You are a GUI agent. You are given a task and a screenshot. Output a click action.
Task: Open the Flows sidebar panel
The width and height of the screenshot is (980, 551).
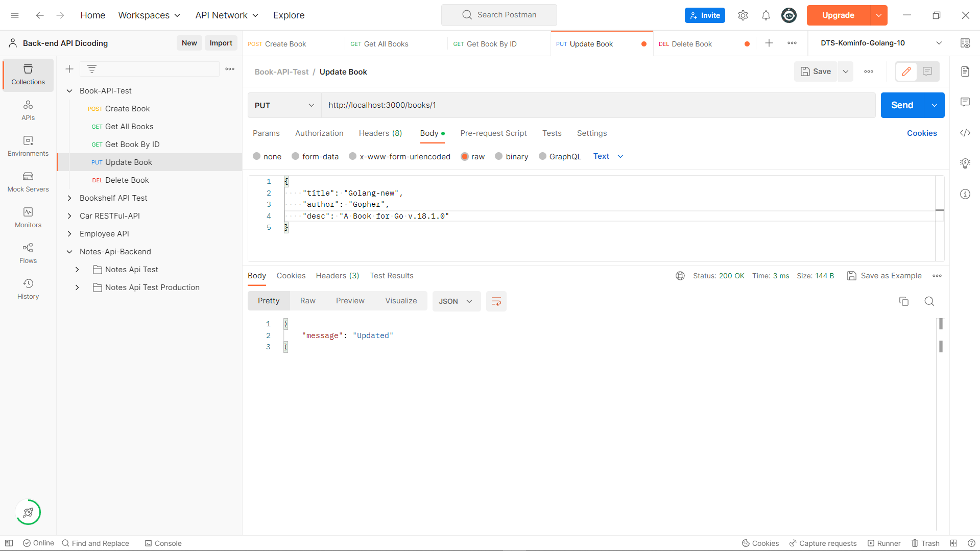coord(28,253)
